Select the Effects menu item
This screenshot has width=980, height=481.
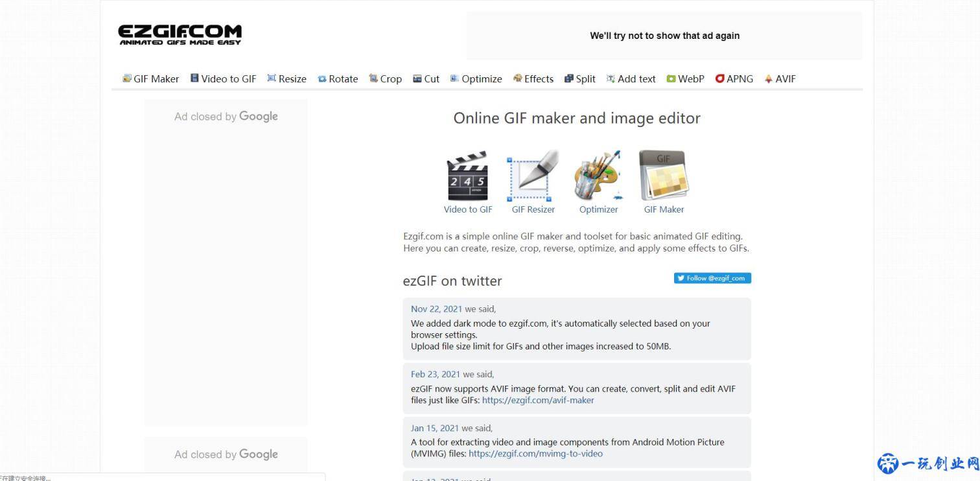(533, 78)
